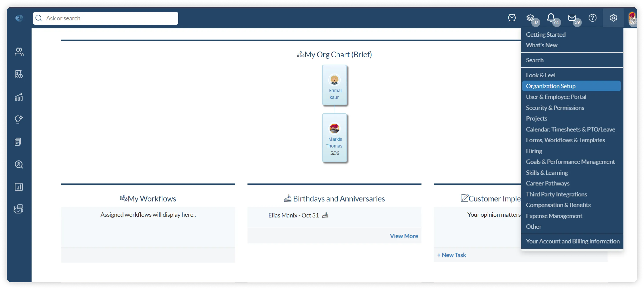
Task: Click the Ask or search field
Action: click(106, 18)
